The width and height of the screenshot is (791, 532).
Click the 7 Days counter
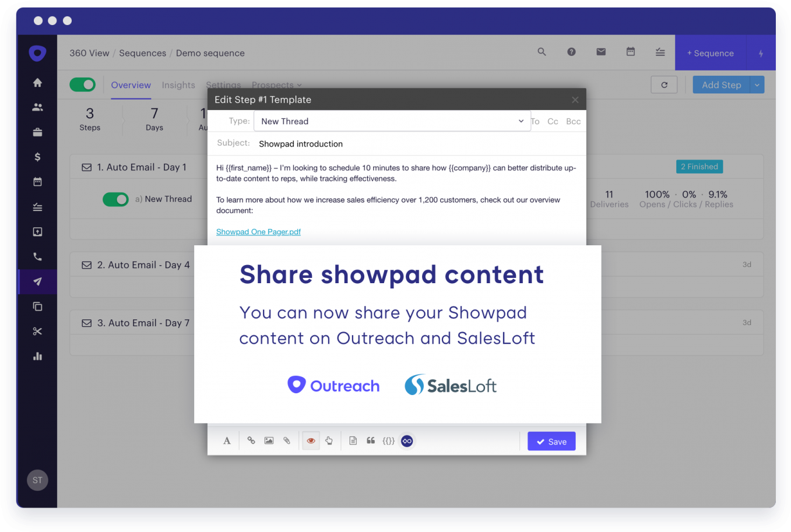click(x=154, y=119)
